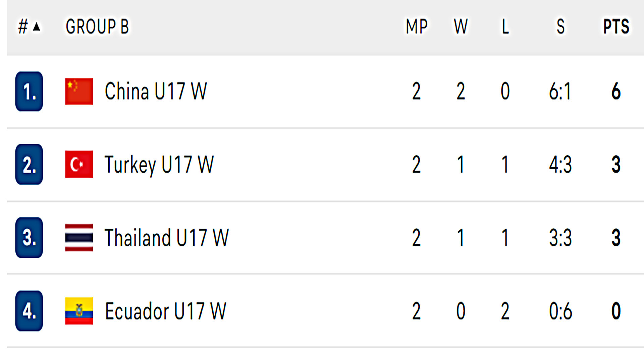The width and height of the screenshot is (644, 362).
Task: Open China U17 W team page
Action: (156, 91)
